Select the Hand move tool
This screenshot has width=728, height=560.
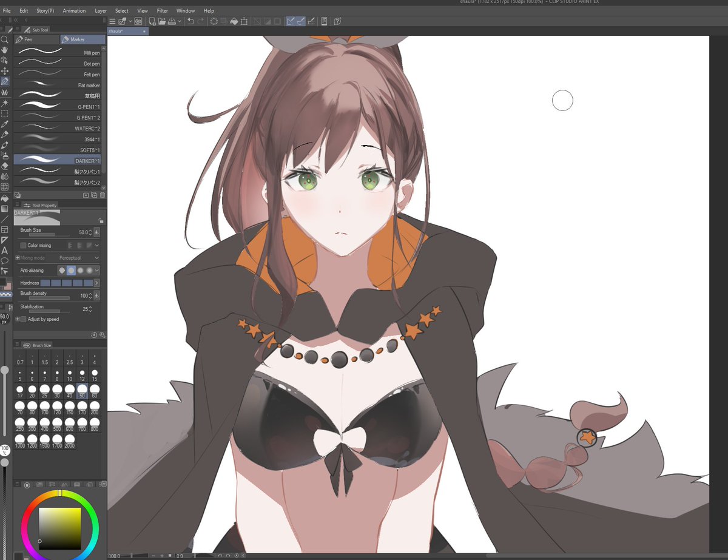[4, 50]
